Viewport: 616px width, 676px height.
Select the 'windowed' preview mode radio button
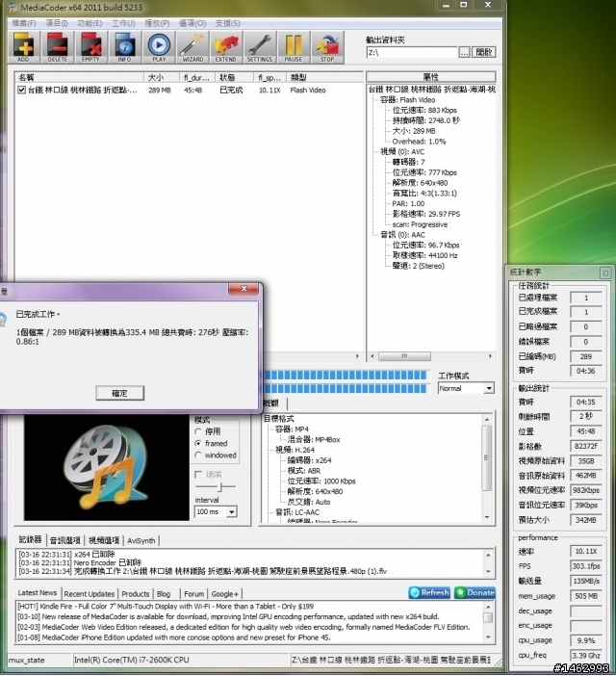coord(199,455)
